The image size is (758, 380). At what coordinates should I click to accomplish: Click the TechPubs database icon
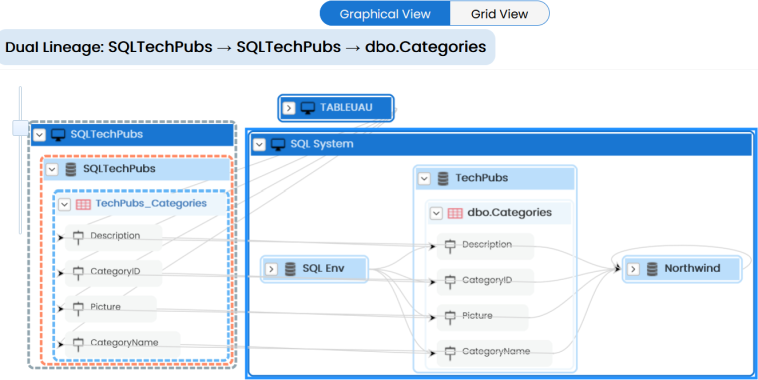tap(443, 178)
